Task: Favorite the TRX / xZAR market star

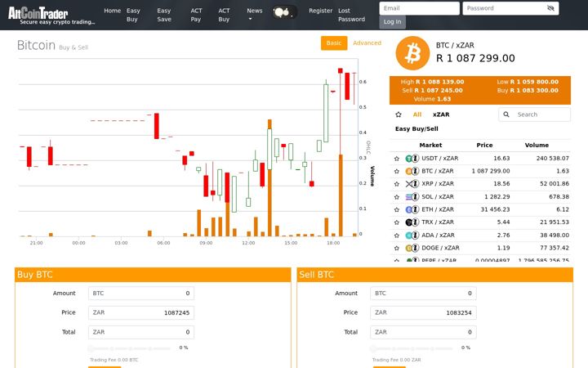Action: 397,222
